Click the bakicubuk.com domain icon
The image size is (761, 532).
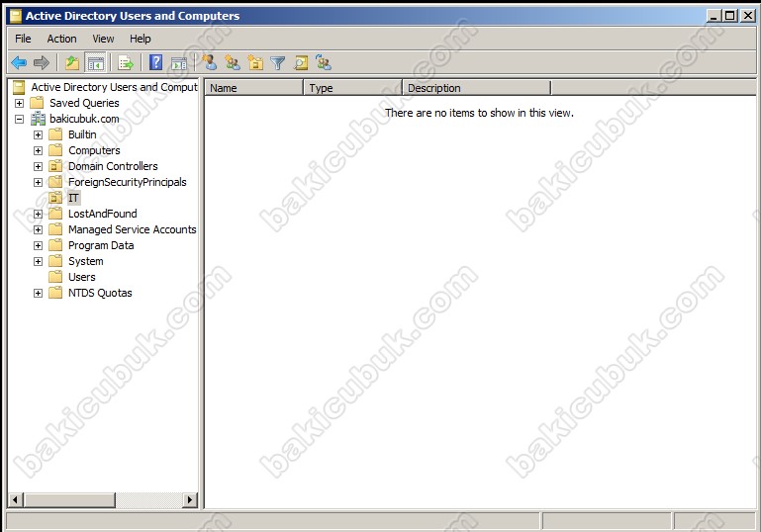[38, 119]
